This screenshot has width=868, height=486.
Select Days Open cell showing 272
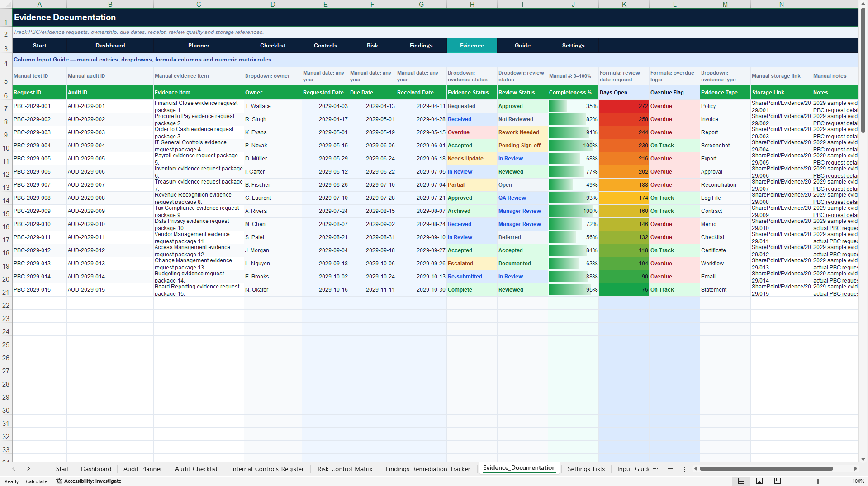624,106
